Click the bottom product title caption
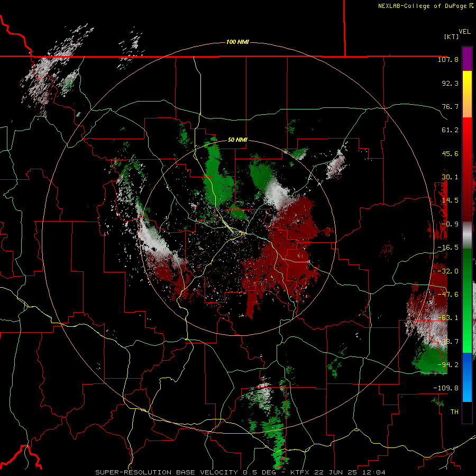This screenshot has width=476, height=476. point(240,472)
